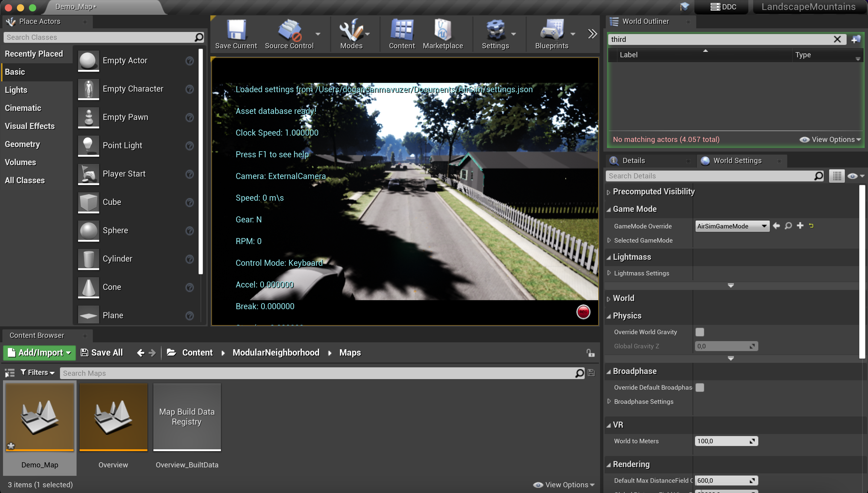Open the Add/Import dropdown button
868x493 pixels.
(x=39, y=353)
